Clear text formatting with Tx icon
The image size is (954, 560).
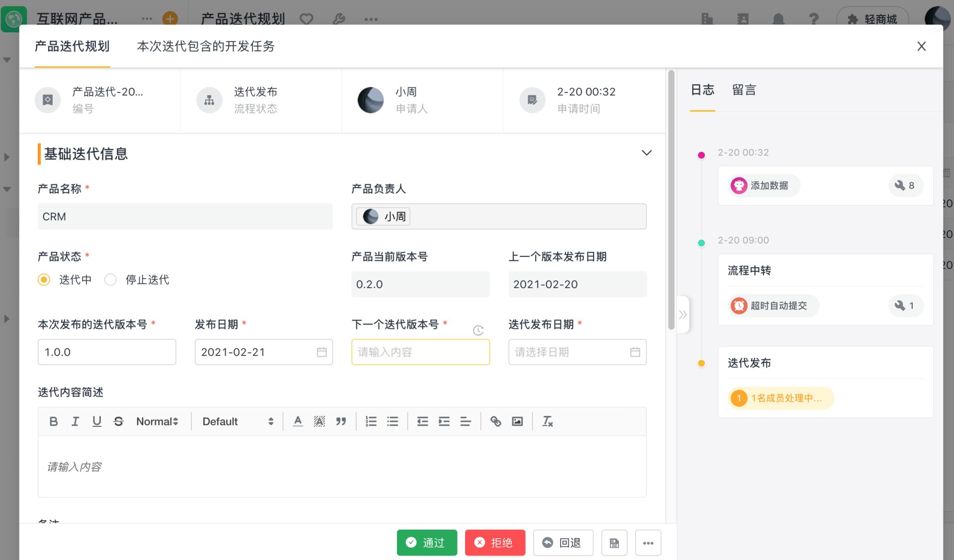547,421
